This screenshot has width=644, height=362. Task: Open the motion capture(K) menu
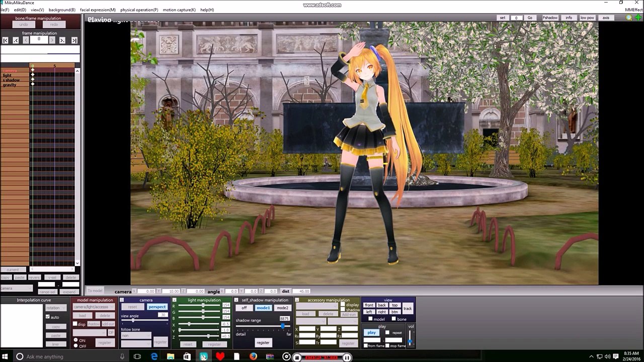tap(179, 10)
